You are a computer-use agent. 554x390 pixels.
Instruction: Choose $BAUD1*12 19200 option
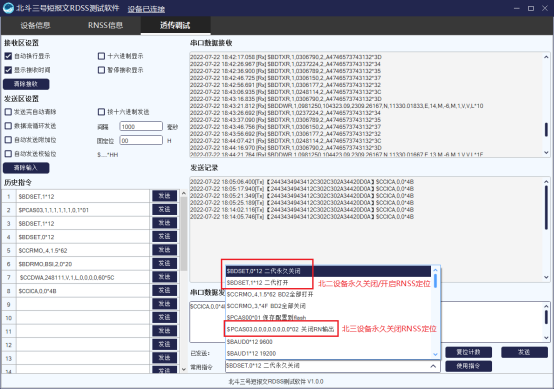[328, 353]
